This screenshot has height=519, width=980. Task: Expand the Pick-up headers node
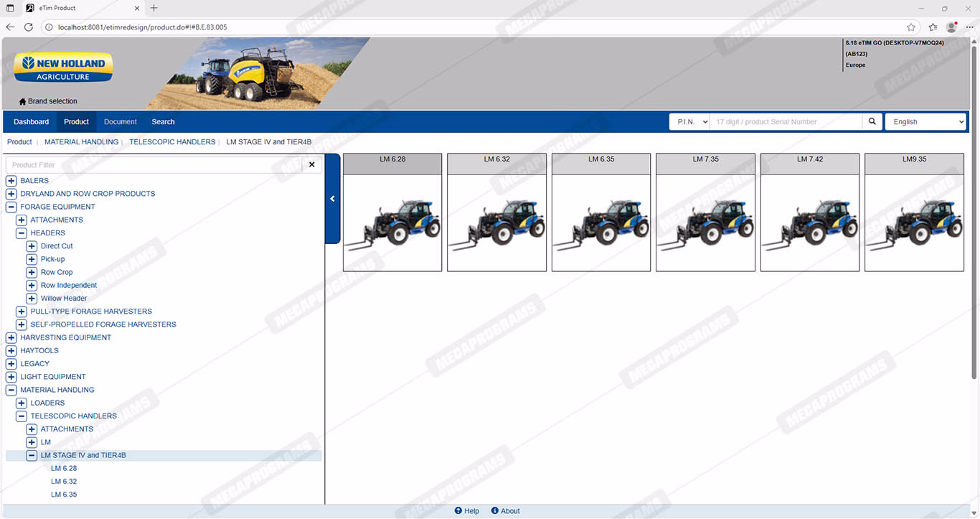32,259
